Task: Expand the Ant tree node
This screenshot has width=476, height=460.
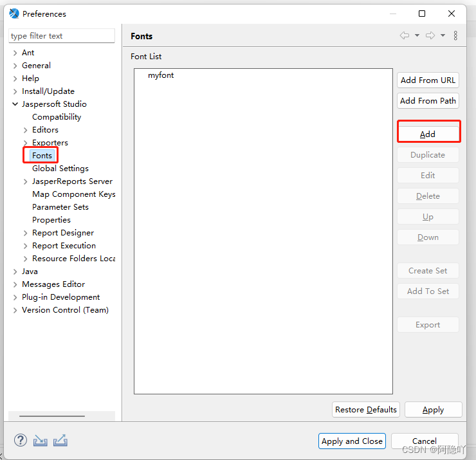Action: click(15, 53)
